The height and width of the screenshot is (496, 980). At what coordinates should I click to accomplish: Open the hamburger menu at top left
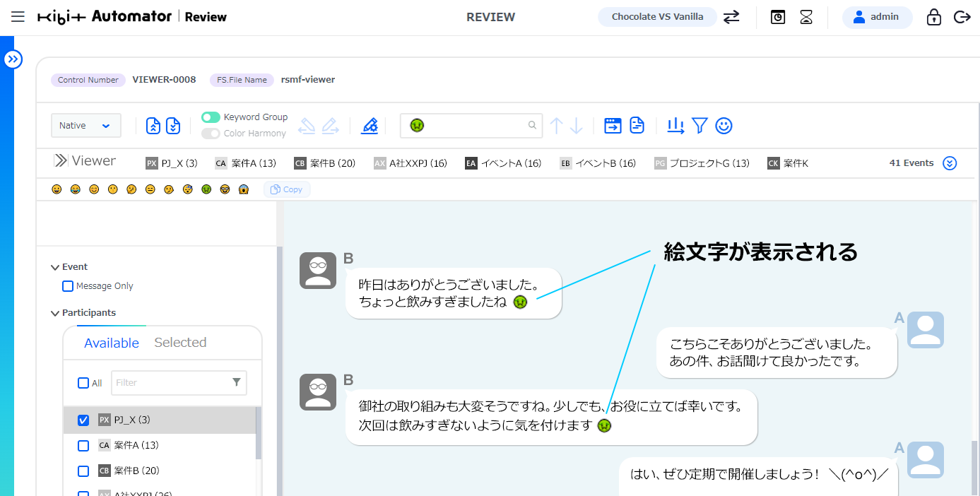click(x=18, y=17)
